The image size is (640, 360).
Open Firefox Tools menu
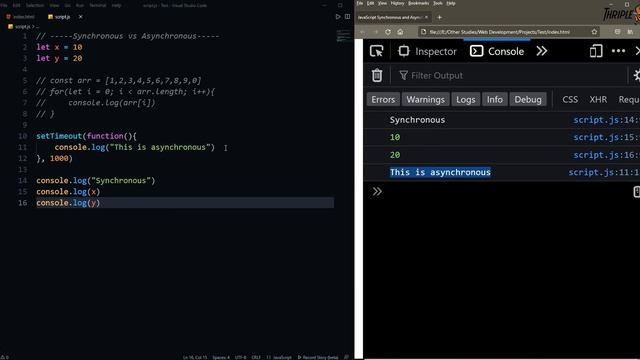click(x=438, y=3)
